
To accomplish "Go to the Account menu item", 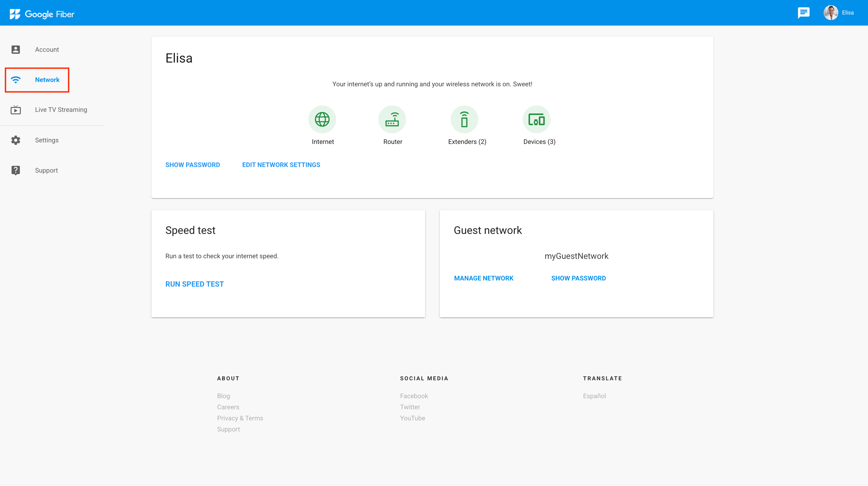I will 47,50.
